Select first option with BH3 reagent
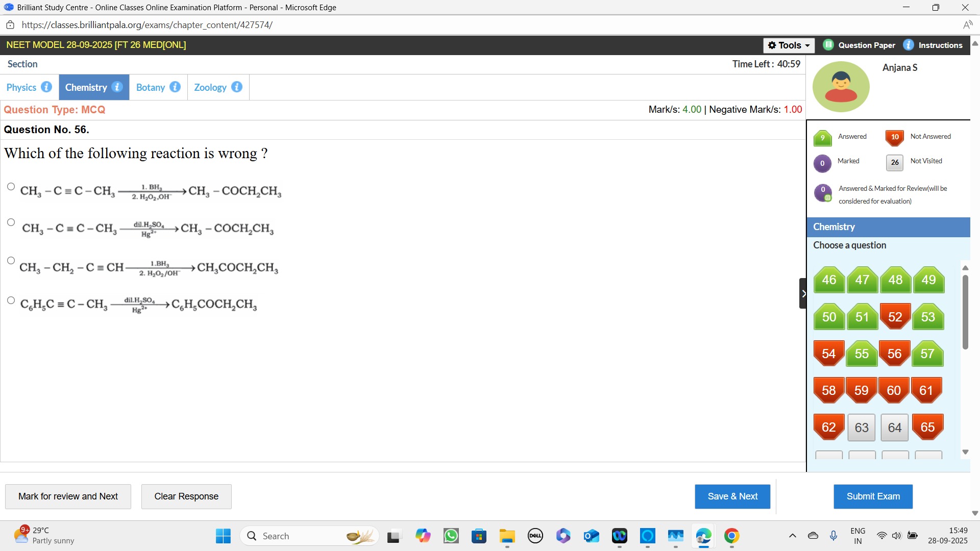 pyautogui.click(x=11, y=187)
